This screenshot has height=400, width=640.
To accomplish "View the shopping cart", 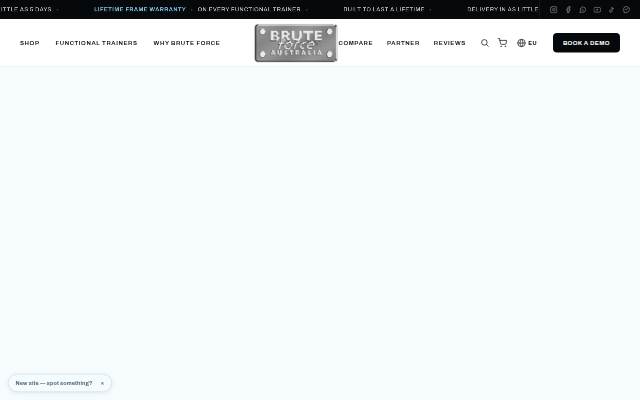I will point(502,42).
